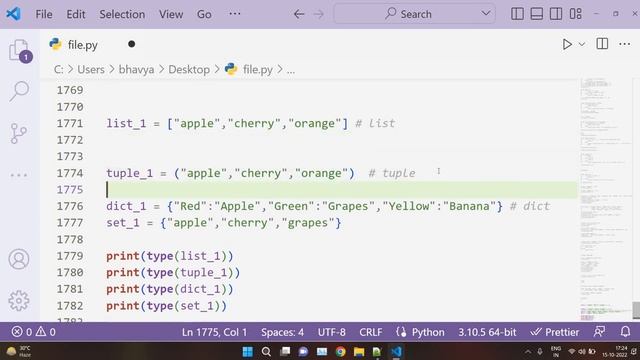Go forward with the right arrow
640x360 pixels.
click(x=318, y=14)
